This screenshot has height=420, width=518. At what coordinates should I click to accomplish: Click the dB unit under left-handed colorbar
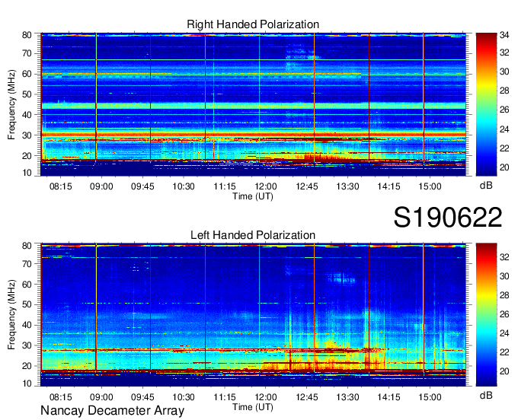(x=486, y=396)
